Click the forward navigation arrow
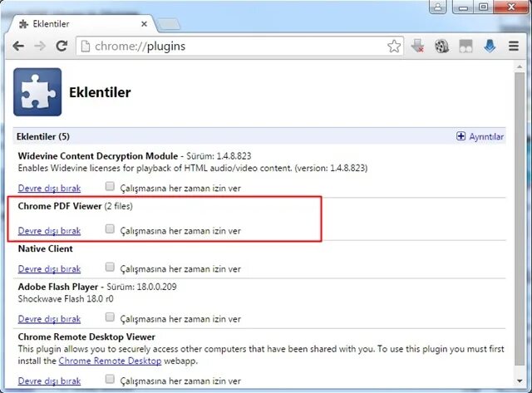The width and height of the screenshot is (532, 393). click(40, 47)
